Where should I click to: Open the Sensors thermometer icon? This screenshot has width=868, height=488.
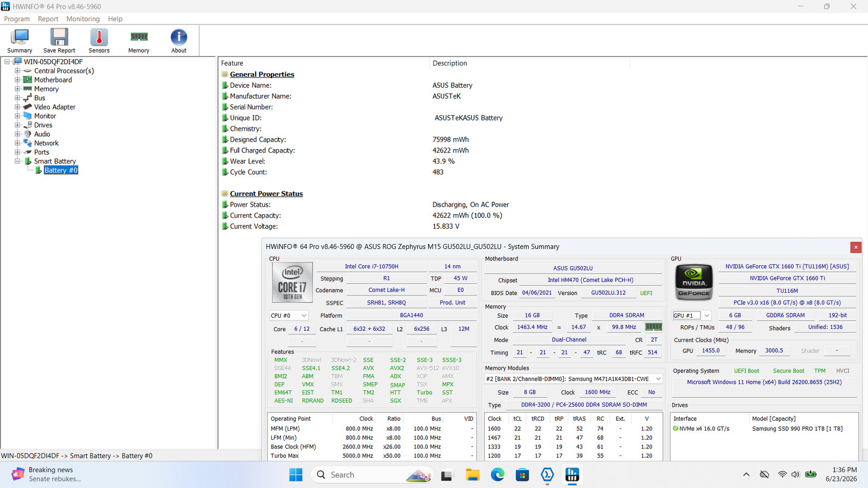pyautogui.click(x=99, y=37)
